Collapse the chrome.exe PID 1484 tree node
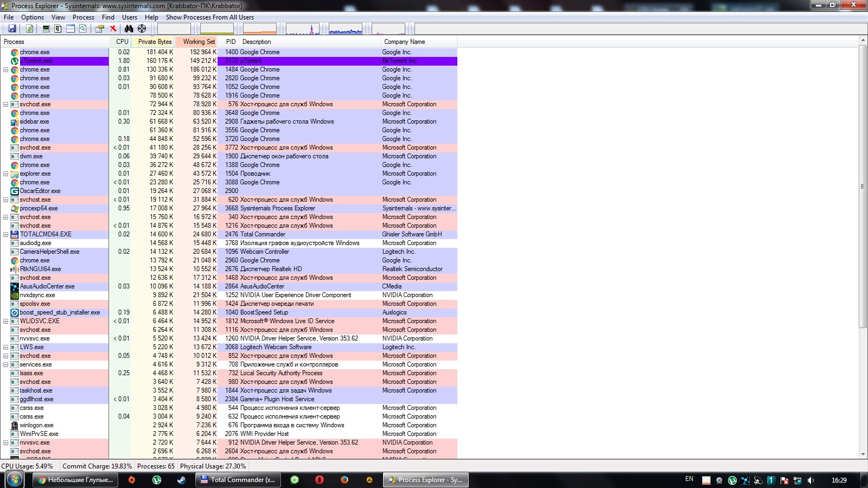The image size is (868, 488). (x=5, y=69)
